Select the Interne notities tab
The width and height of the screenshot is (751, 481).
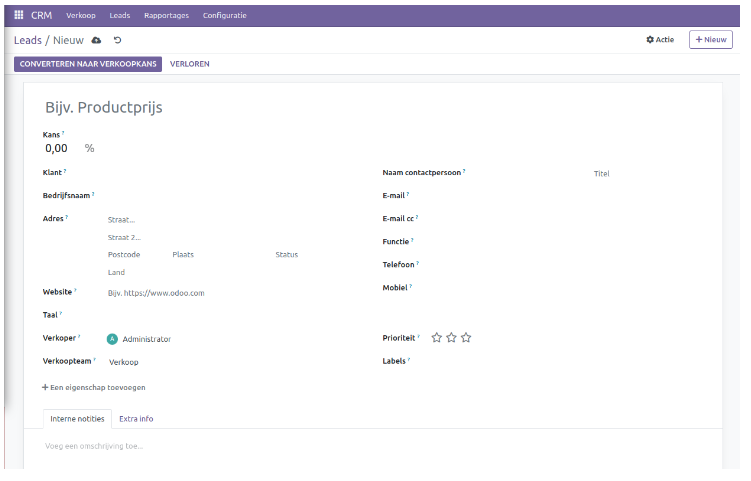pyautogui.click(x=77, y=418)
